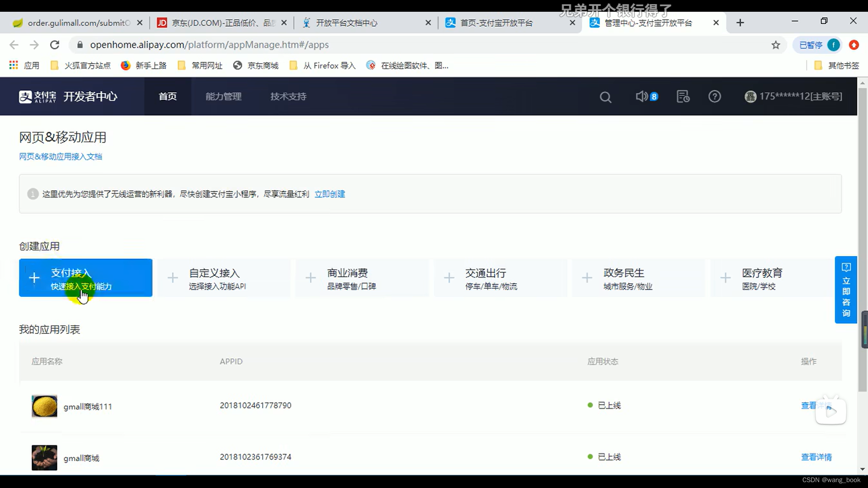Open 其他书签 folder
The image size is (868, 488).
click(x=836, y=66)
